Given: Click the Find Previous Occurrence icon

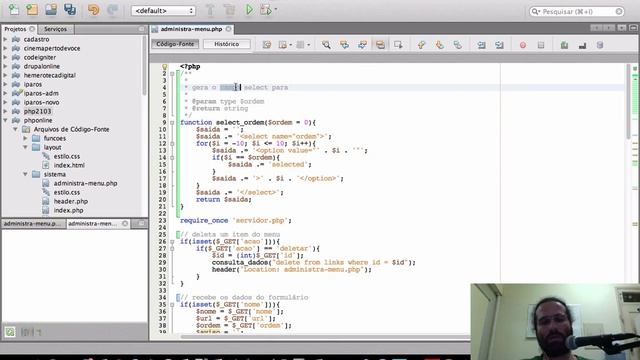Looking at the screenshot, I should [344, 45].
